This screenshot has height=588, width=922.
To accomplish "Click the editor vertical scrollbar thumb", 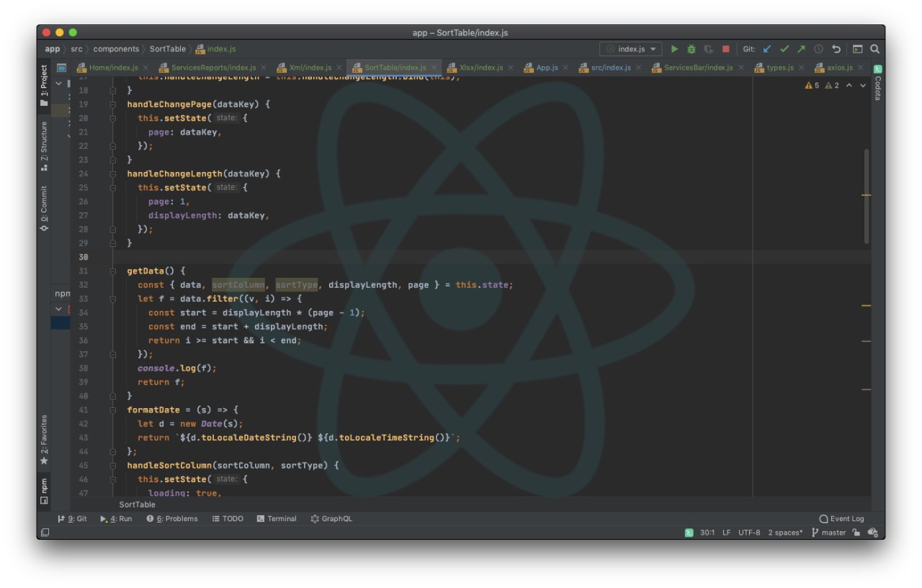I will [867, 196].
